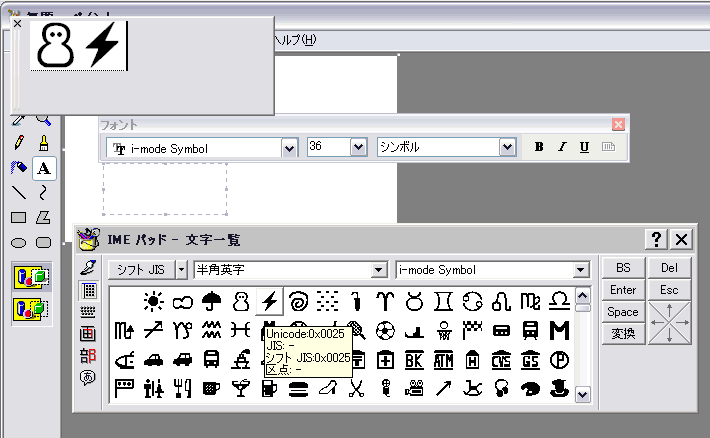710x438 pixels.
Task: Open the ヘルプ(H) menu
Action: [295, 40]
